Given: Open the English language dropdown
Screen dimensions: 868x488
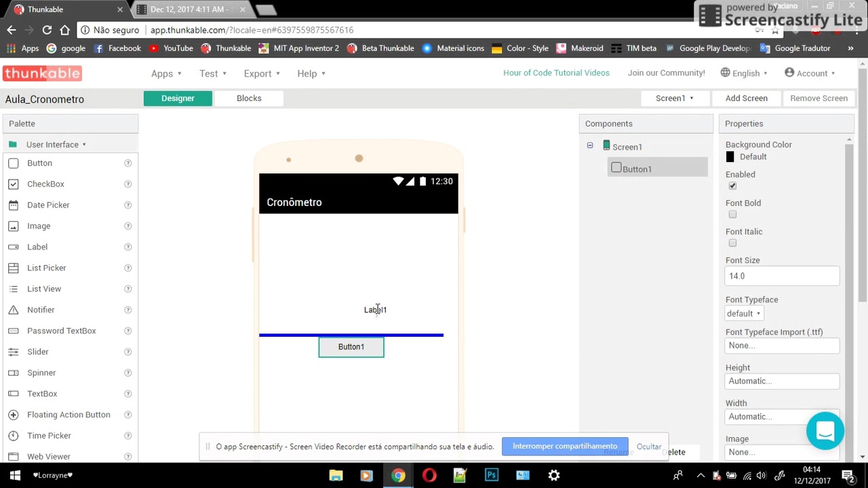Looking at the screenshot, I should pyautogui.click(x=744, y=73).
